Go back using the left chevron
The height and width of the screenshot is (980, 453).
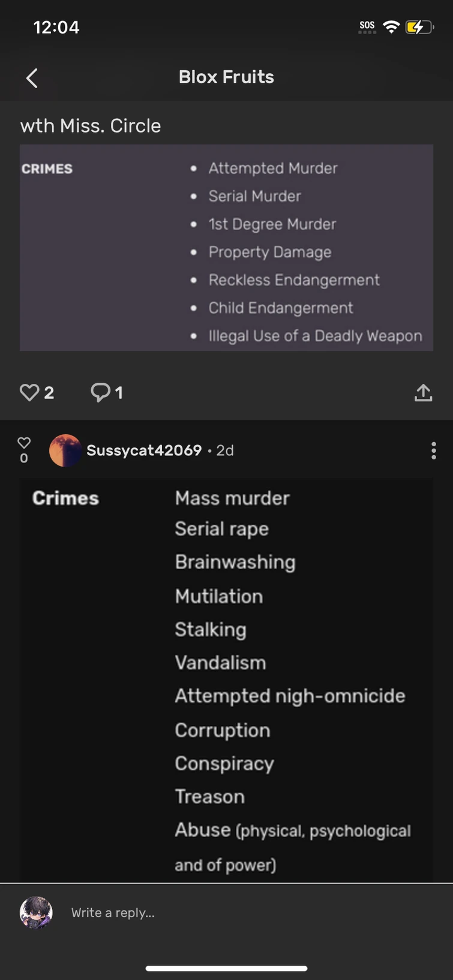pos(32,78)
